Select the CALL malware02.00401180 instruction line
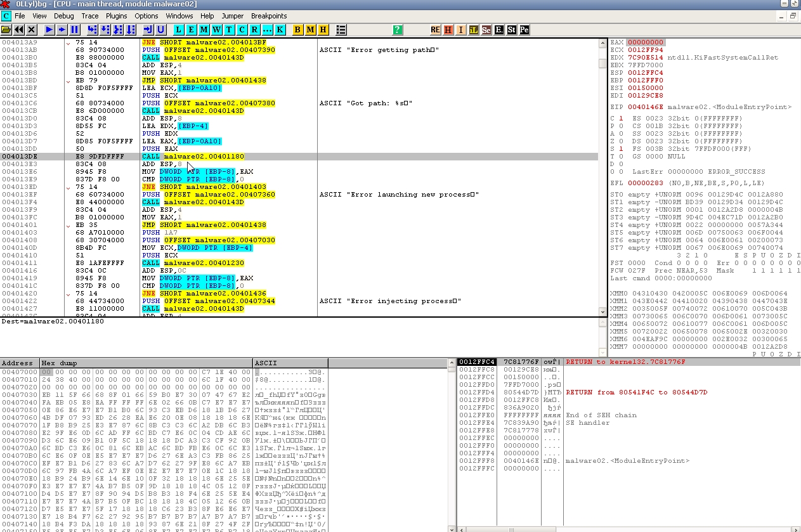 [x=204, y=157]
